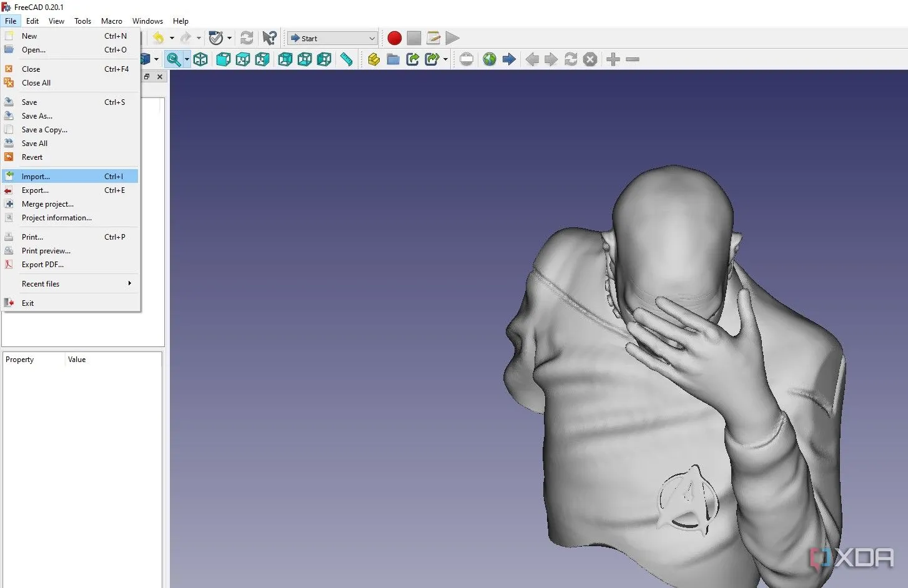Click the create part yellow block icon
Screen dimensions: 908x588
click(x=373, y=59)
